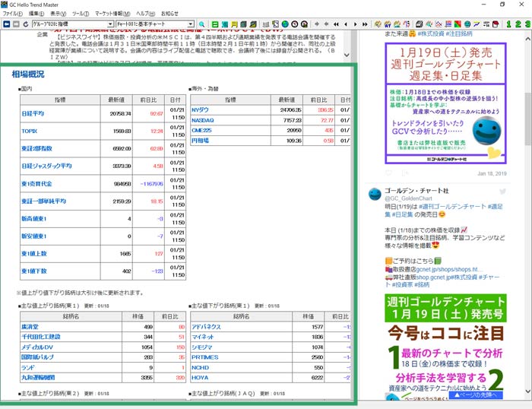Click the right sidebar vertical scrollbar thumb

point(528,119)
